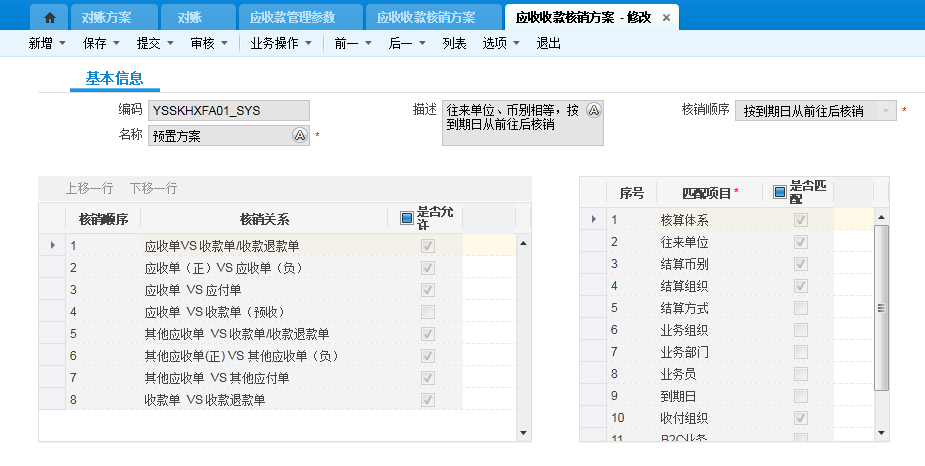
Task: Click 下移一行 to move row down
Action: 153,188
